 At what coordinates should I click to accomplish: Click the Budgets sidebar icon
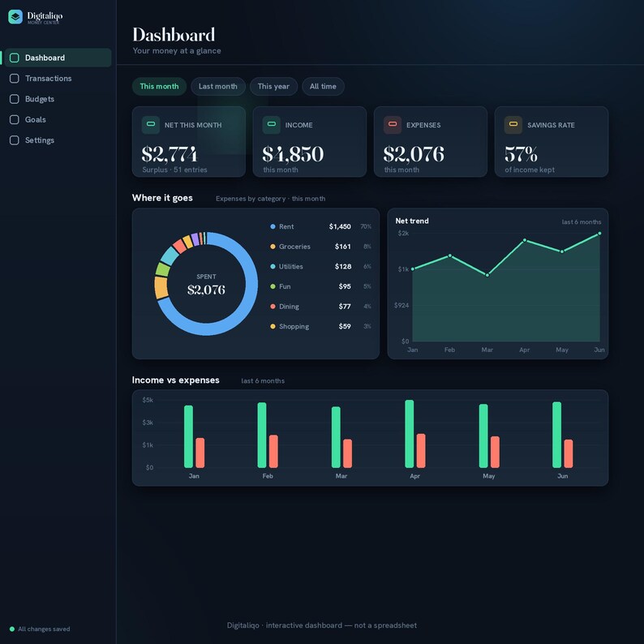pos(15,99)
